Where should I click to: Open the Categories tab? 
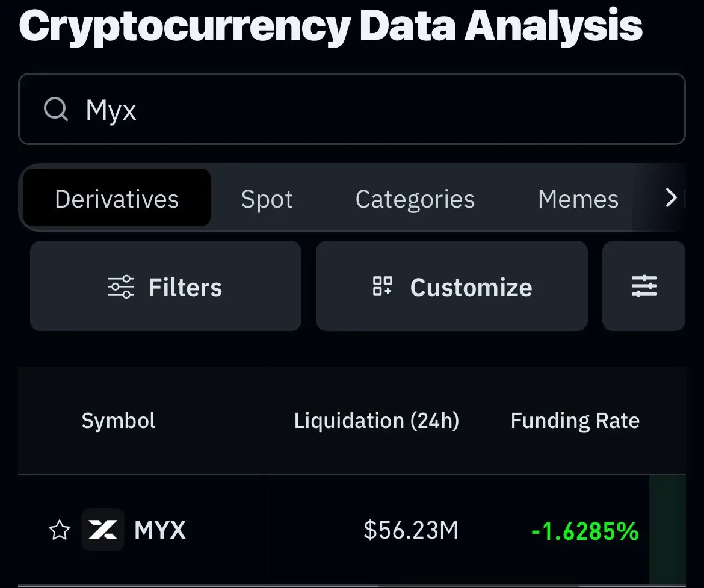click(415, 199)
